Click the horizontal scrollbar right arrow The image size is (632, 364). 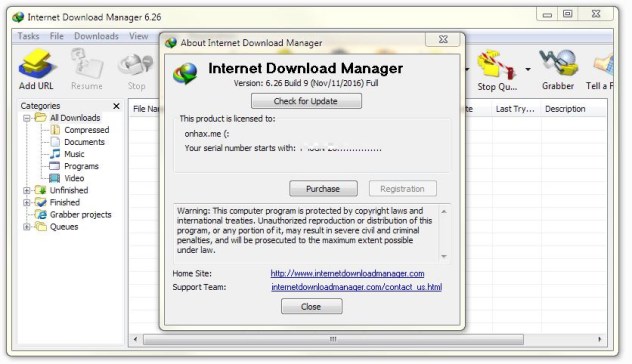click(599, 339)
